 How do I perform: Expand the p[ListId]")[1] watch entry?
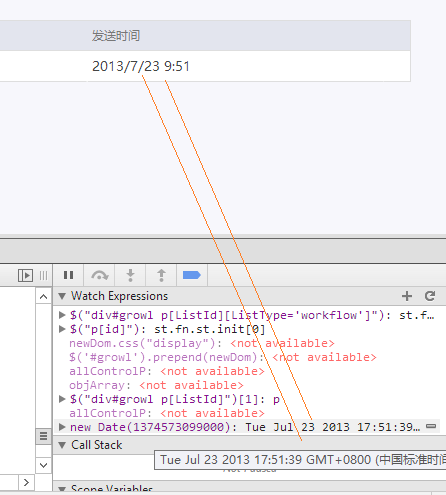(x=62, y=399)
